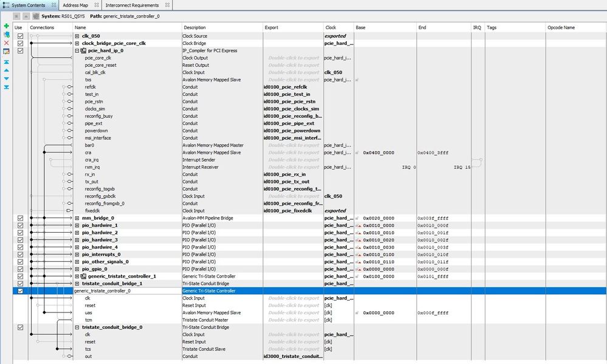Uncheck the Use box for clk_050
Viewport: 607px width, 364px height.
click(x=20, y=36)
